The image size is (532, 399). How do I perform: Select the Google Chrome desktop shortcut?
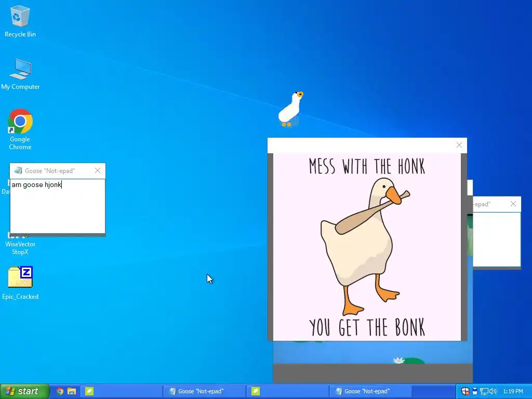pos(20,129)
